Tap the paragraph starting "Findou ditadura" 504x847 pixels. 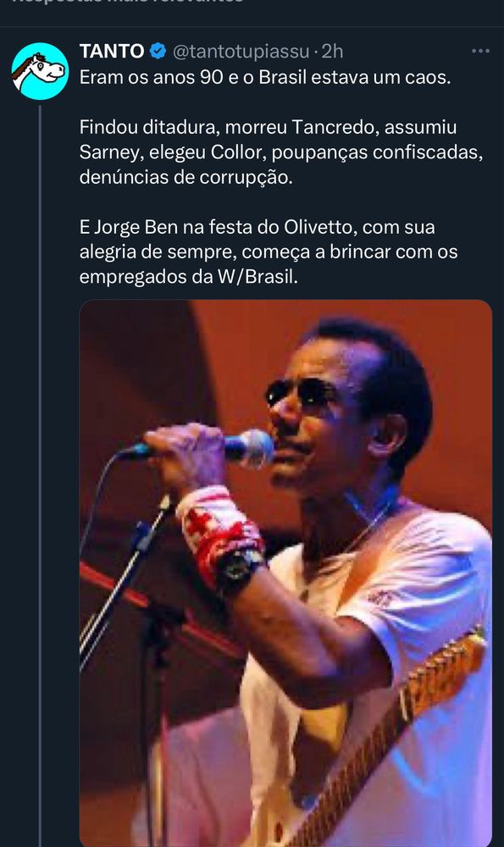pos(281,152)
